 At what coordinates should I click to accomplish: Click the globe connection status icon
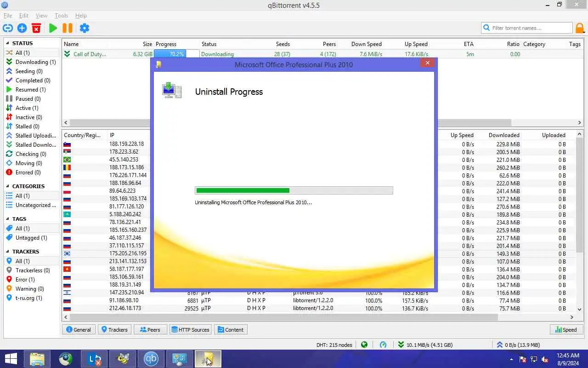tap(364, 345)
